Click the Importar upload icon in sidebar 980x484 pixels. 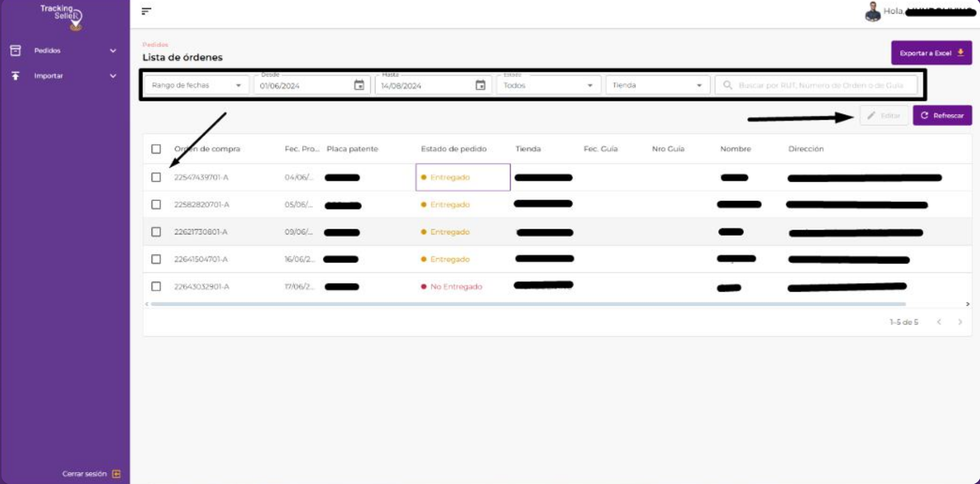coord(15,76)
